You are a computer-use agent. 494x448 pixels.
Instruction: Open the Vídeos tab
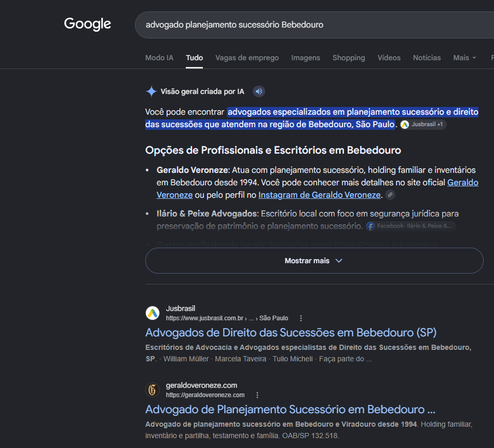[x=389, y=58]
